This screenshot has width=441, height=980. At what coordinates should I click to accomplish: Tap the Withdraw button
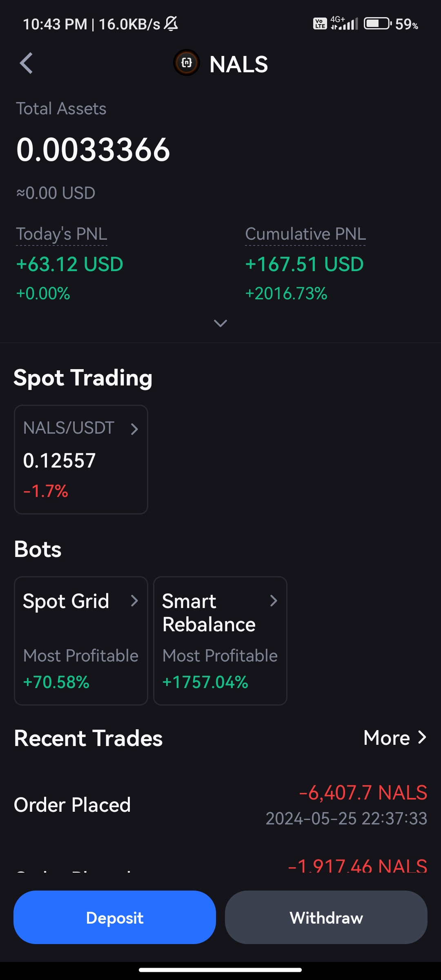tap(326, 917)
